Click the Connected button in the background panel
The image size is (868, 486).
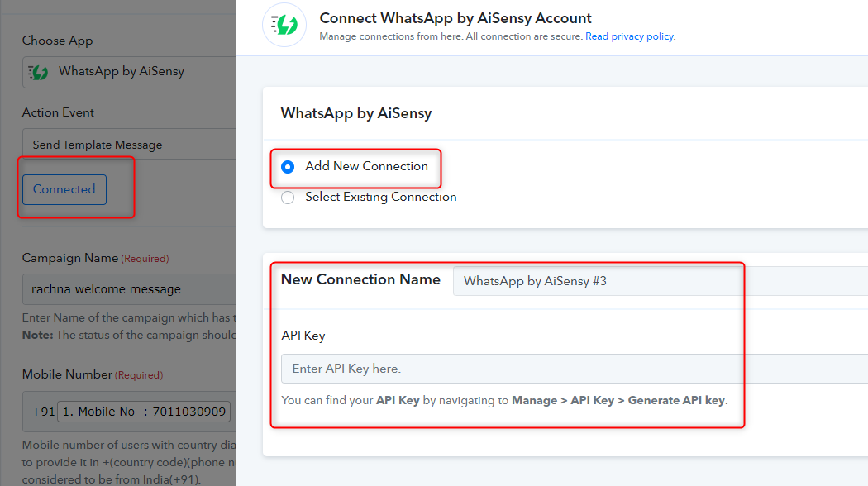coord(64,189)
